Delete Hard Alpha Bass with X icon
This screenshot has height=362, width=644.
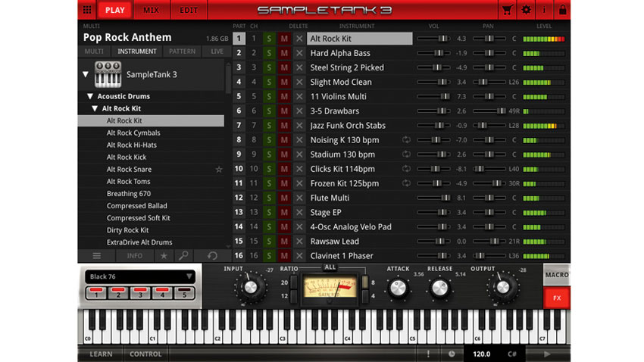coord(299,53)
